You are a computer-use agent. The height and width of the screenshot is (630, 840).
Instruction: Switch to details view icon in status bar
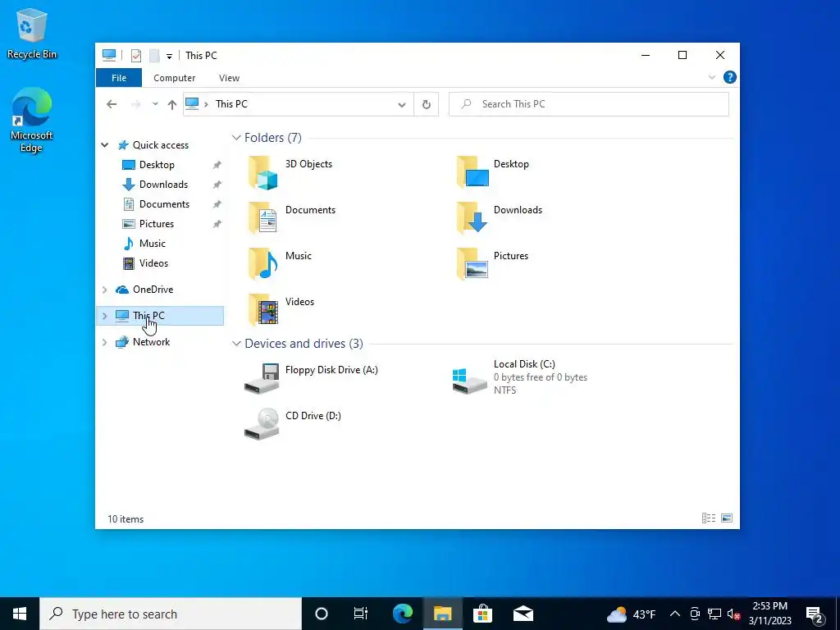pyautogui.click(x=709, y=518)
